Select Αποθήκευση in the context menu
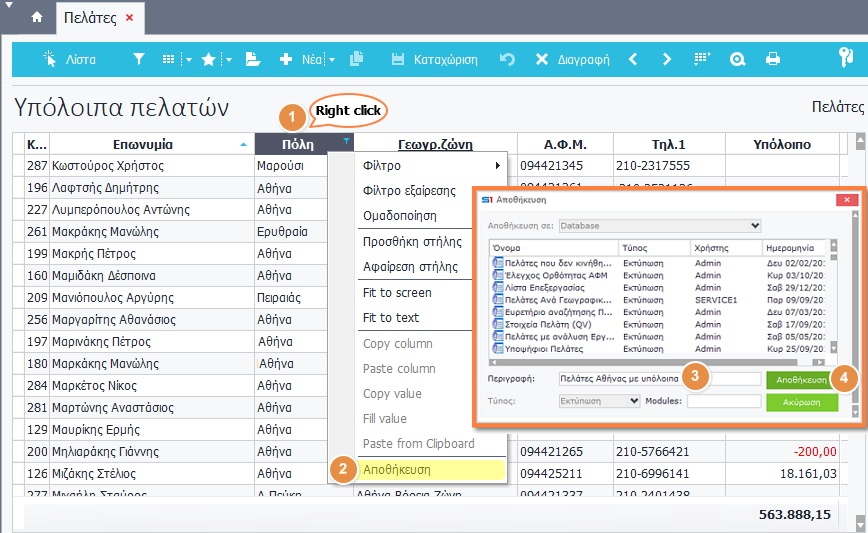 tap(397, 469)
